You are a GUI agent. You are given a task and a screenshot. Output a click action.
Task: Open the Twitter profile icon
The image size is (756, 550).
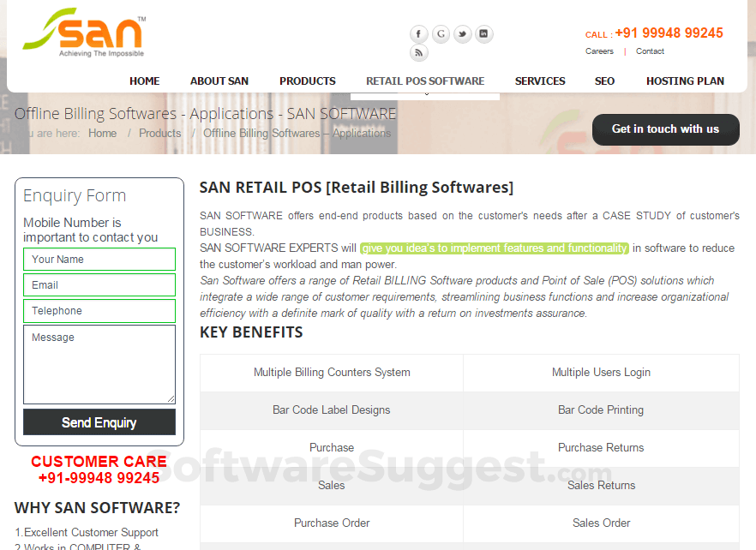[462, 33]
